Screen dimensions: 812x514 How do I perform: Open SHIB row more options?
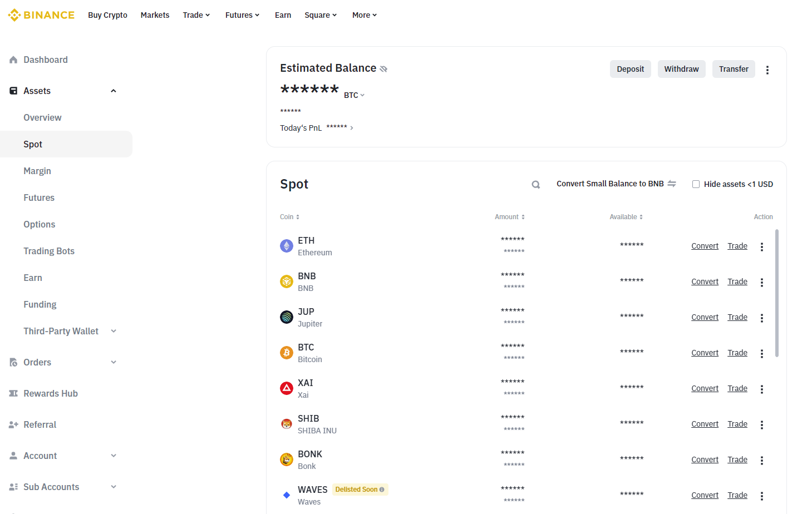coord(762,425)
